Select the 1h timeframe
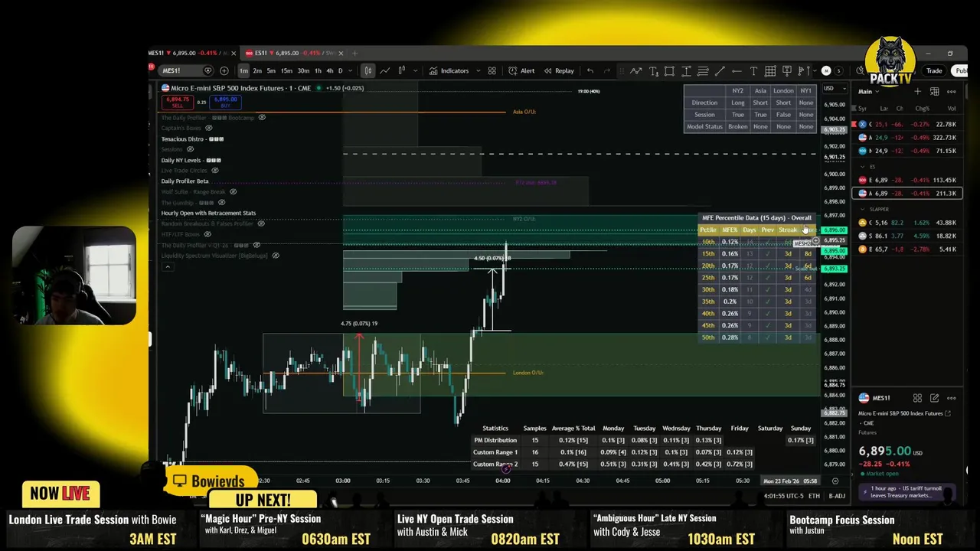Viewport: 980px width, 551px height. (318, 70)
